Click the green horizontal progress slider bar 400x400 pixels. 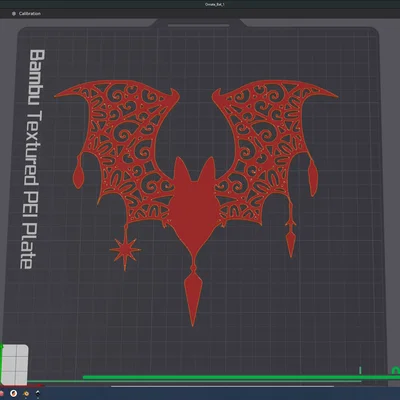tap(240, 377)
